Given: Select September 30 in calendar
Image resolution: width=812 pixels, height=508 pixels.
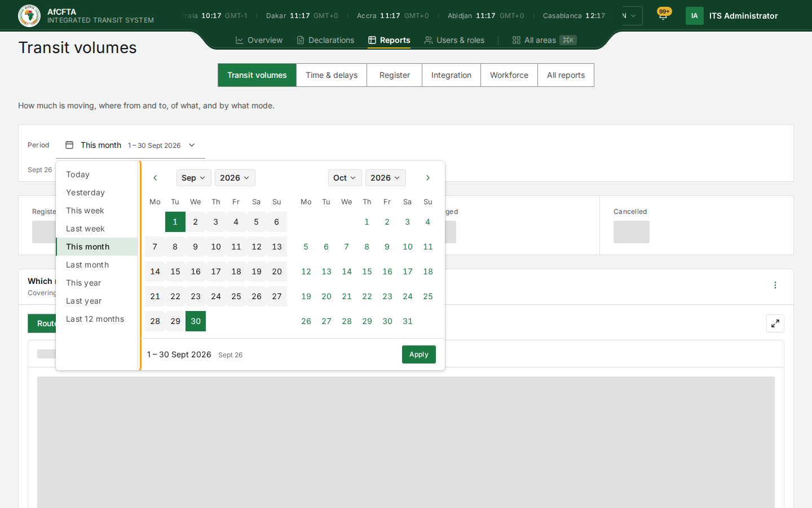Looking at the screenshot, I should 196,321.
